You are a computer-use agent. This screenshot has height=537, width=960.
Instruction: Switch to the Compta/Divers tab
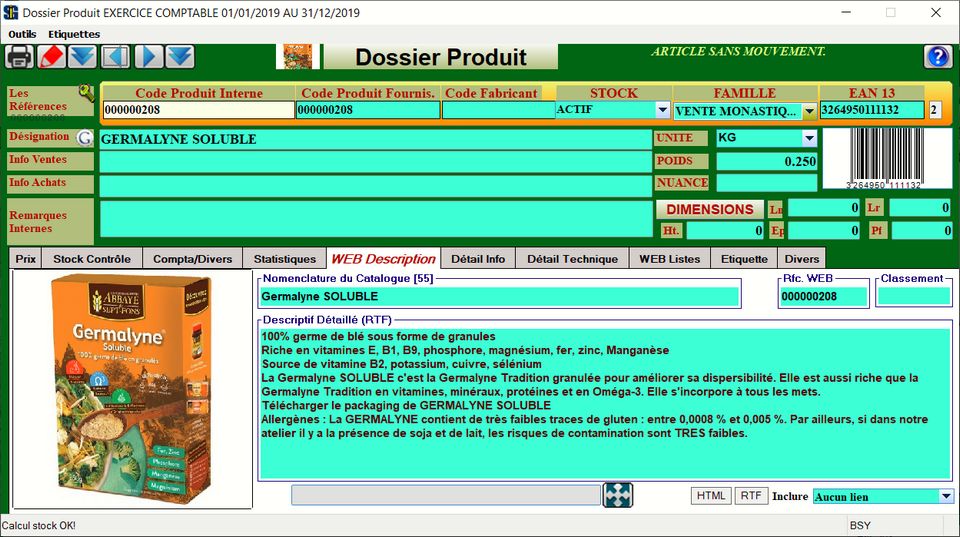coord(192,258)
